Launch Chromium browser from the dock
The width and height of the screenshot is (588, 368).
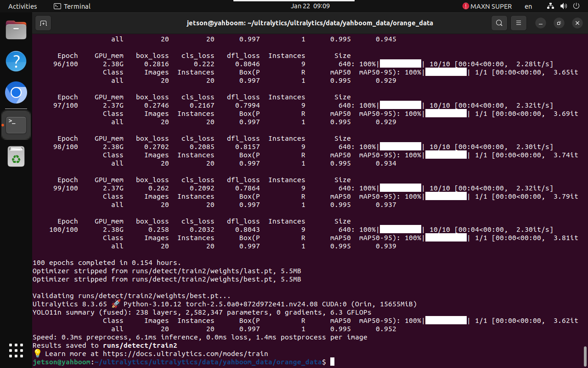click(x=16, y=93)
